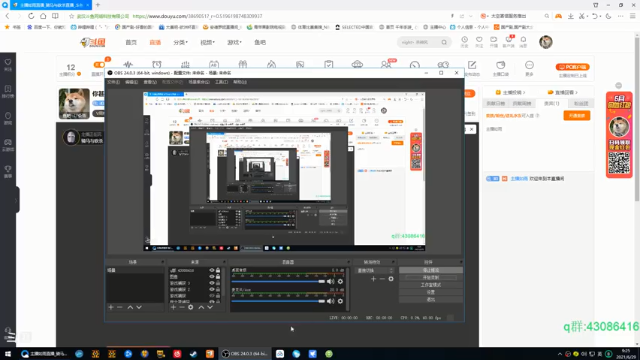Screen dimensions: 640x360
Task: Adjust the desktop audio volume slider
Action: (278, 281)
